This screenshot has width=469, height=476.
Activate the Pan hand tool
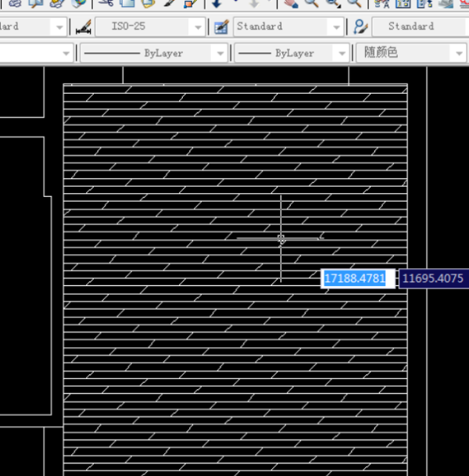pos(292,3)
